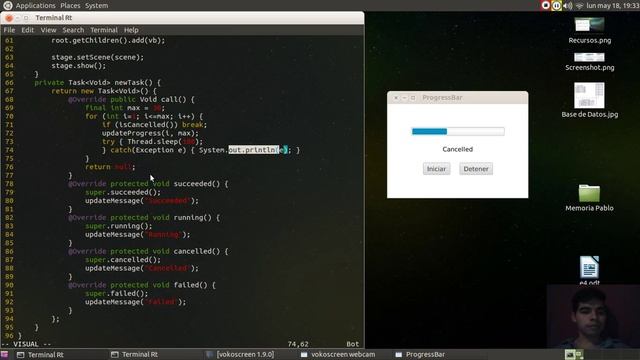The image size is (640, 360).
Task: Click 'return null;' on line 76
Action: [x=110, y=167]
